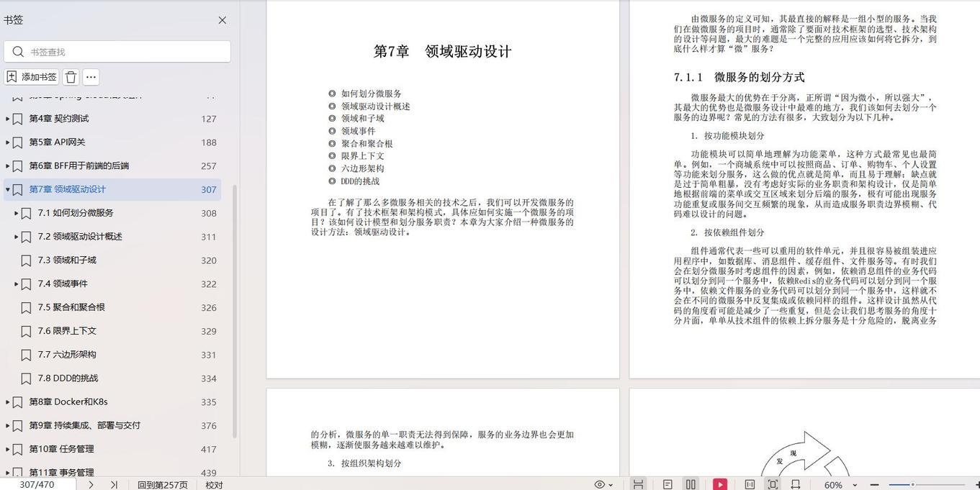The width and height of the screenshot is (980, 490).
Task: Click the 307/470 page number field
Action: point(37,484)
